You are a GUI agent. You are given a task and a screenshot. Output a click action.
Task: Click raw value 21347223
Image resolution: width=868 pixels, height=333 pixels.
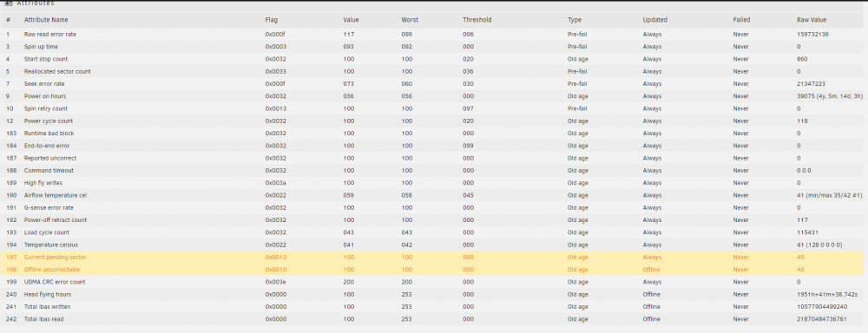pos(811,83)
